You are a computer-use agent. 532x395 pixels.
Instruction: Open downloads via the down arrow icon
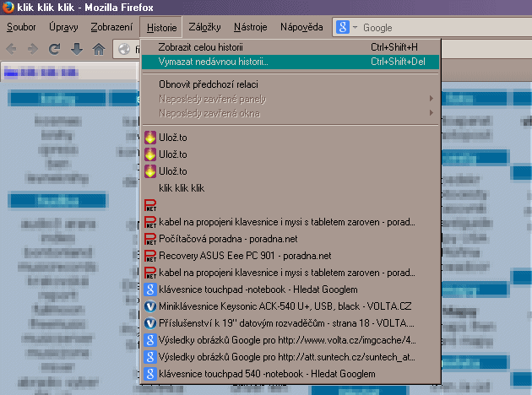pyautogui.click(x=77, y=49)
